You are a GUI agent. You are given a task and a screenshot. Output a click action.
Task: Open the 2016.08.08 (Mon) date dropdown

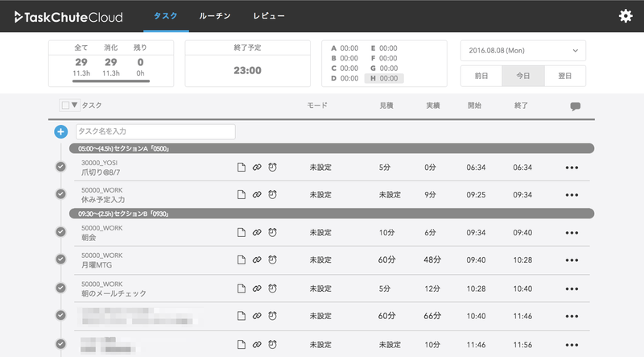coord(522,51)
